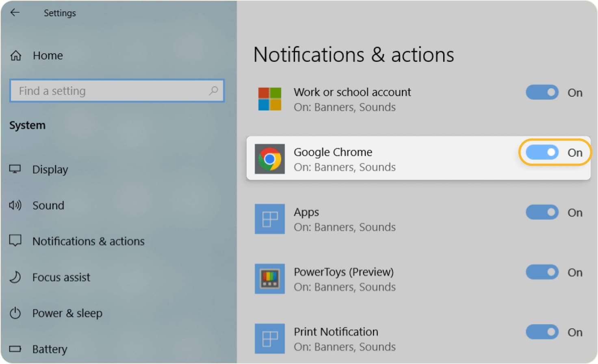Click the Power & sleep icon
The width and height of the screenshot is (598, 364).
(15, 313)
